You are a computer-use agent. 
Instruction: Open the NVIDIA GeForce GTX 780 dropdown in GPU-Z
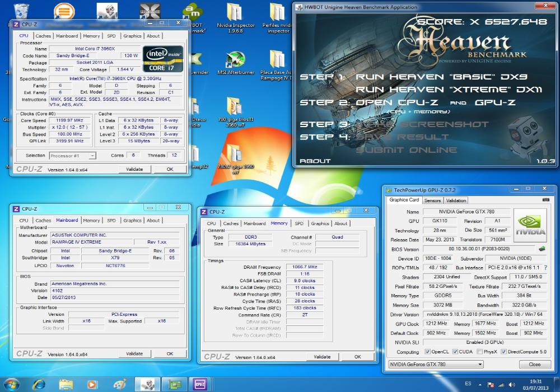(436, 364)
